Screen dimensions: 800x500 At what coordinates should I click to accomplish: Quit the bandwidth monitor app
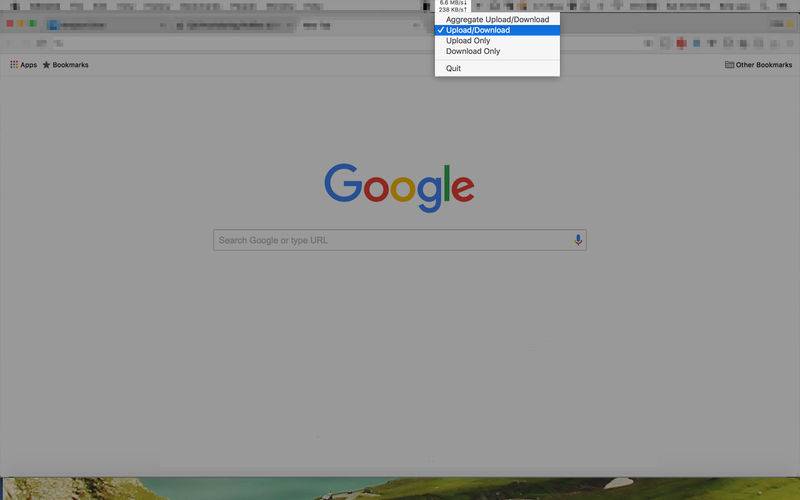point(497,68)
